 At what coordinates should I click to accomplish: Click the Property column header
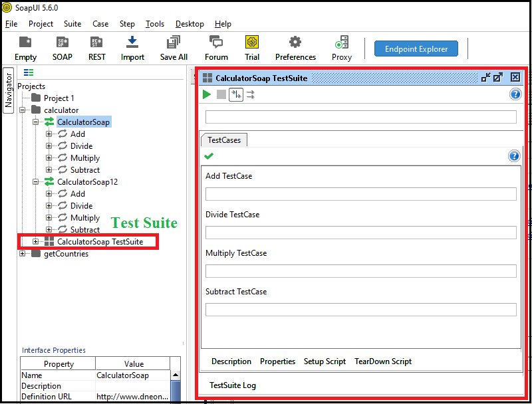[x=59, y=363]
